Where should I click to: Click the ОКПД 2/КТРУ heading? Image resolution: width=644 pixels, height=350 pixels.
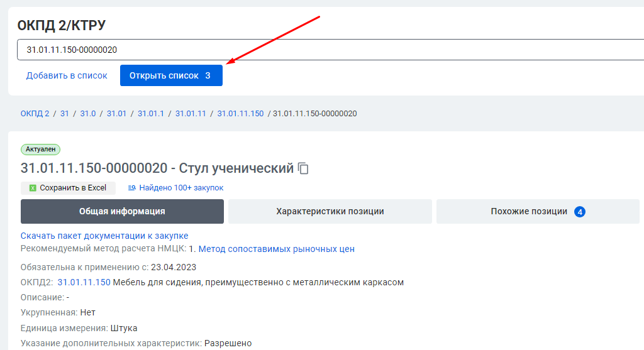(x=61, y=25)
